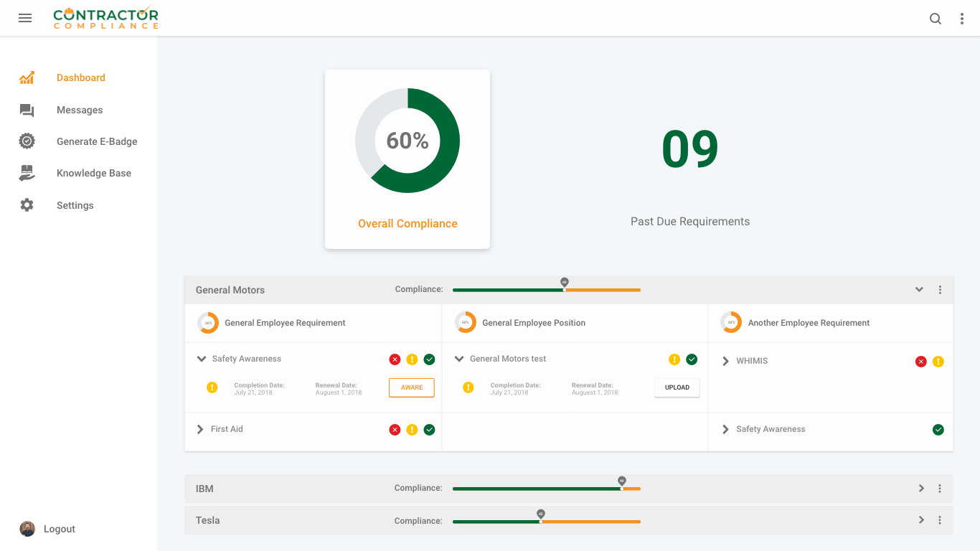Click General Employee Requirement heading
Viewport: 980px width, 551px height.
(285, 323)
